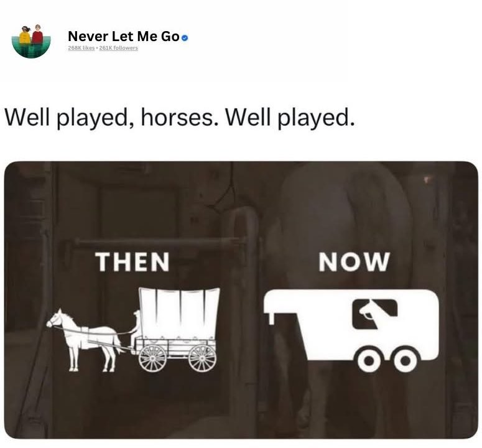The height and width of the screenshot is (448, 482).
Task: Click the white horse pulling the wagon
Action: coord(85,340)
